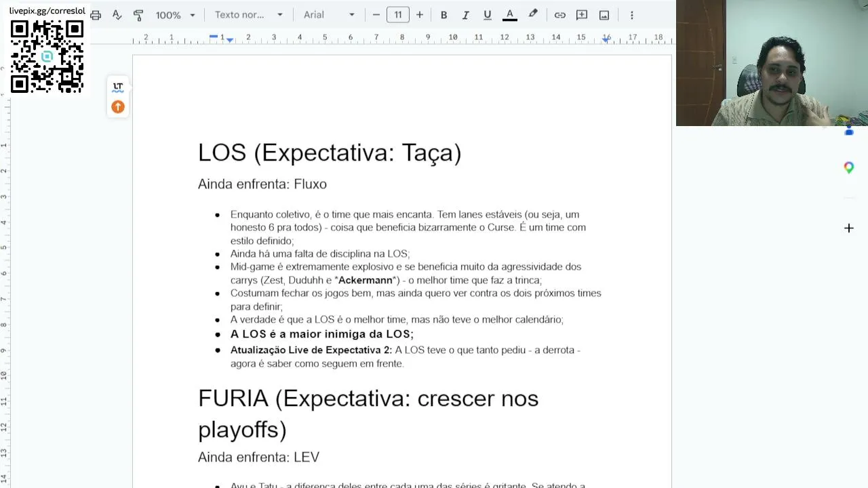Toggle italic formatting
The width and height of the screenshot is (868, 488).
pos(465,15)
